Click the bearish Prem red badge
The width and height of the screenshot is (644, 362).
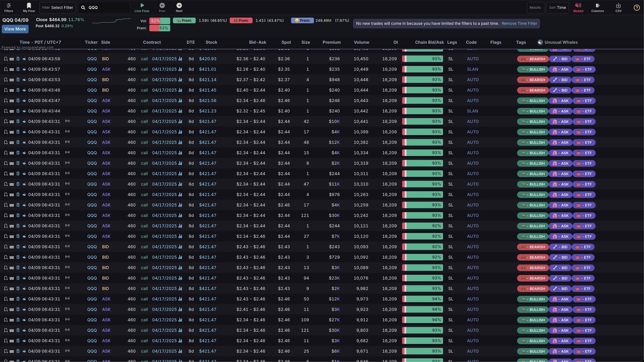pos(241,20)
